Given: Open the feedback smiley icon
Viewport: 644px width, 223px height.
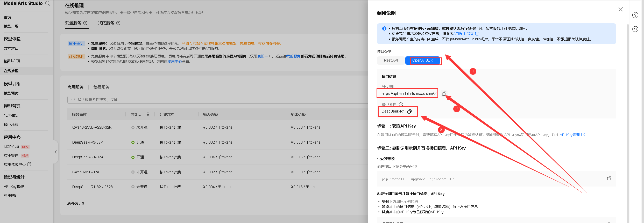Looking at the screenshot, I should tap(635, 29).
